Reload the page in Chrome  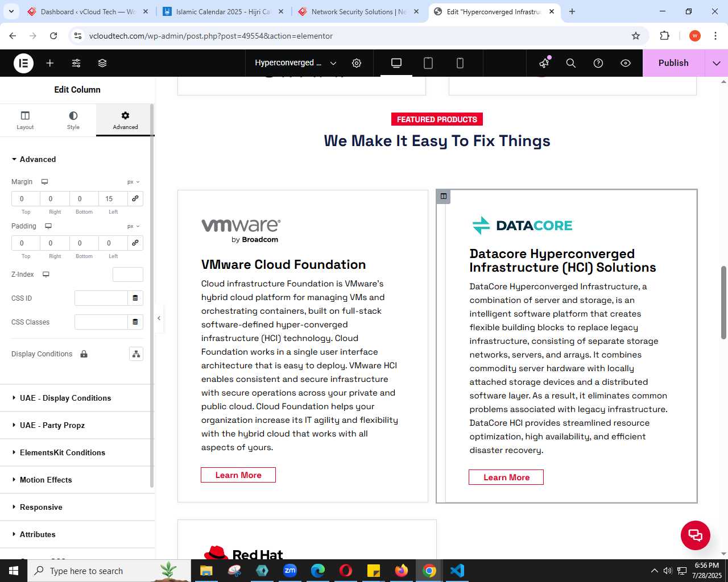pyautogui.click(x=53, y=36)
